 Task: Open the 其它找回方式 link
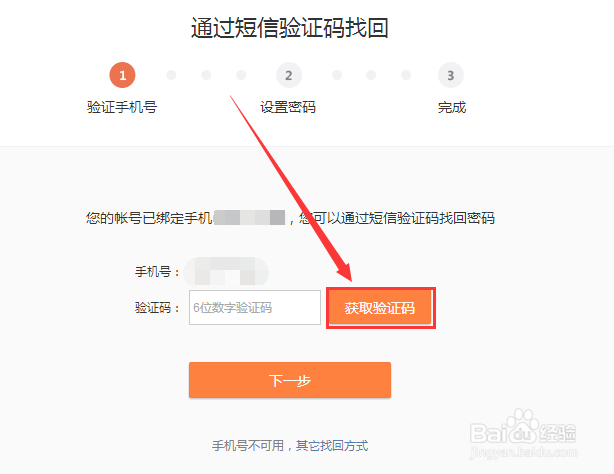click(332, 446)
